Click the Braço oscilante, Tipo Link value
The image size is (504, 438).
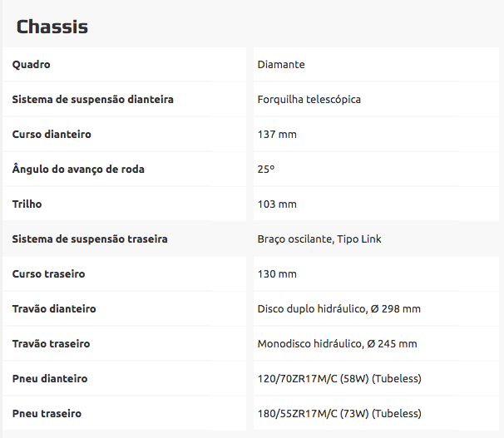tap(319, 239)
